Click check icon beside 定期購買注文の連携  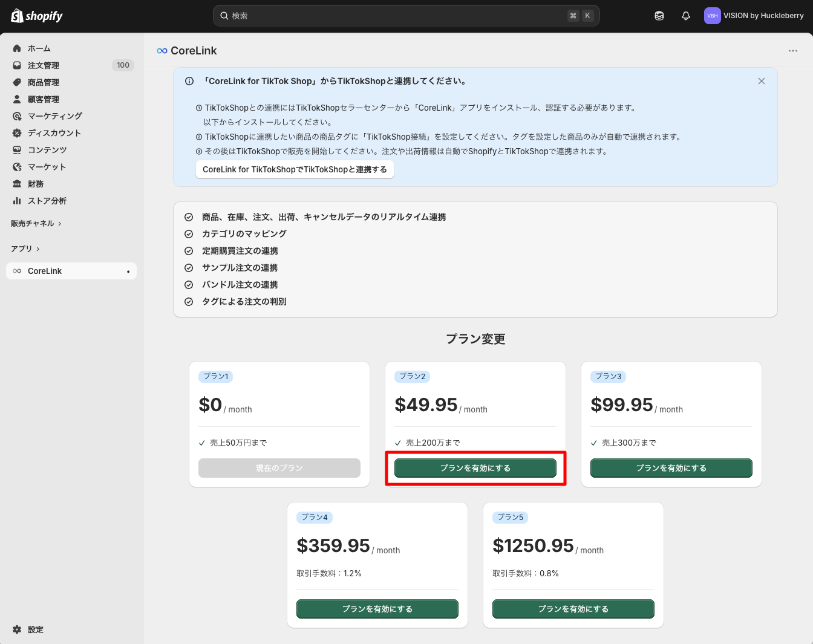189,251
